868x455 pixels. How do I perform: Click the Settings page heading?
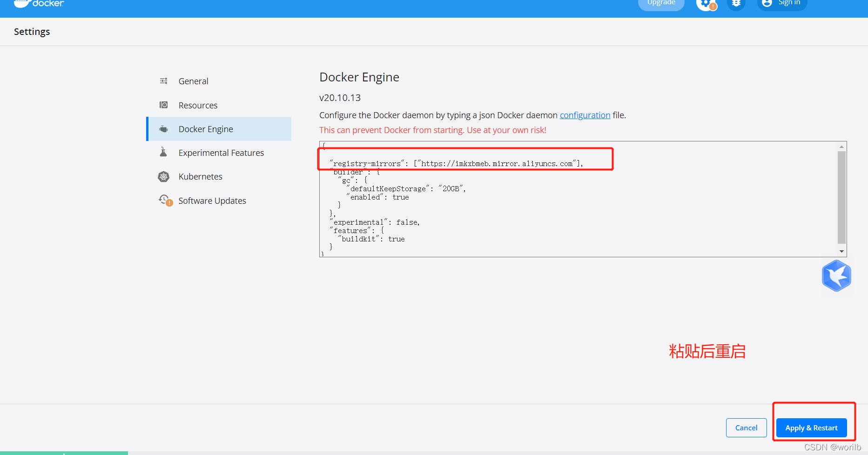(x=32, y=32)
